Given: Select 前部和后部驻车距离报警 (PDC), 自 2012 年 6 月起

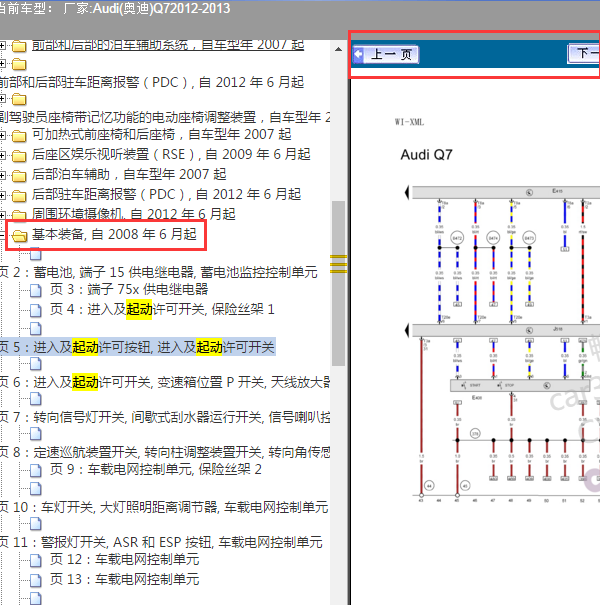Looking at the screenshot, I should (152, 82).
